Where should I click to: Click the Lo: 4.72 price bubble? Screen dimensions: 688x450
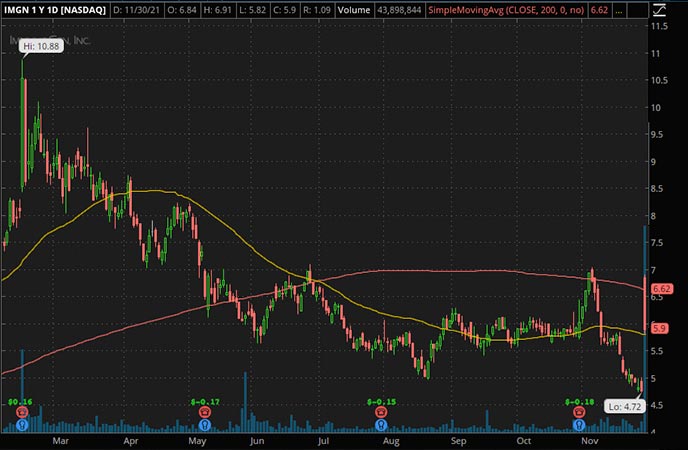click(x=626, y=406)
